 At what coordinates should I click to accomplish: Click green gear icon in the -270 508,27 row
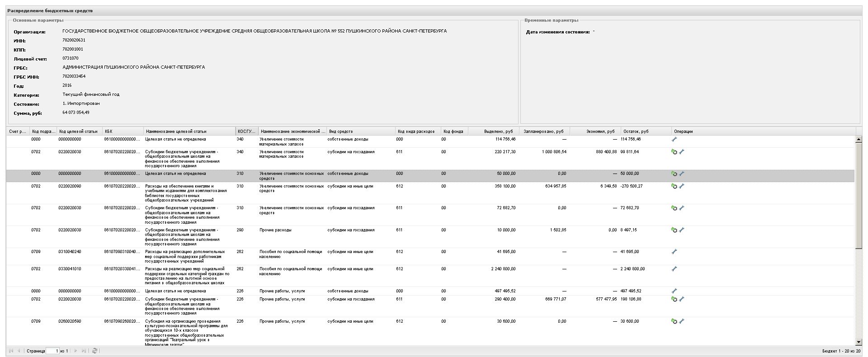click(x=674, y=186)
